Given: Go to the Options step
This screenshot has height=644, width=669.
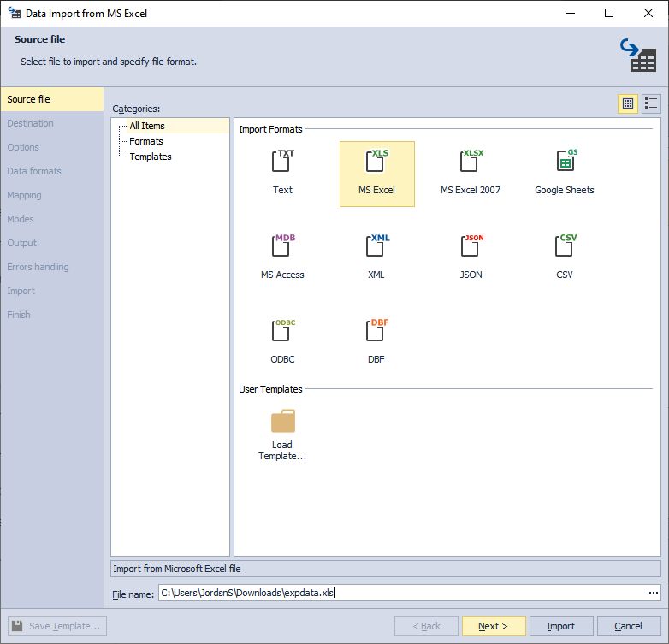Looking at the screenshot, I should pyautogui.click(x=52, y=147).
